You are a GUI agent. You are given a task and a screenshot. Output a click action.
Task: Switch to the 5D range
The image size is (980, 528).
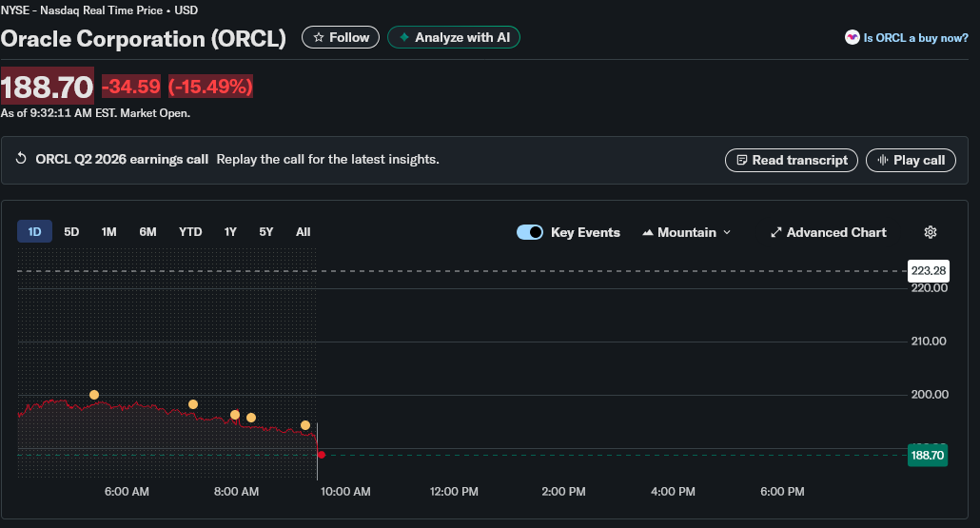(71, 232)
